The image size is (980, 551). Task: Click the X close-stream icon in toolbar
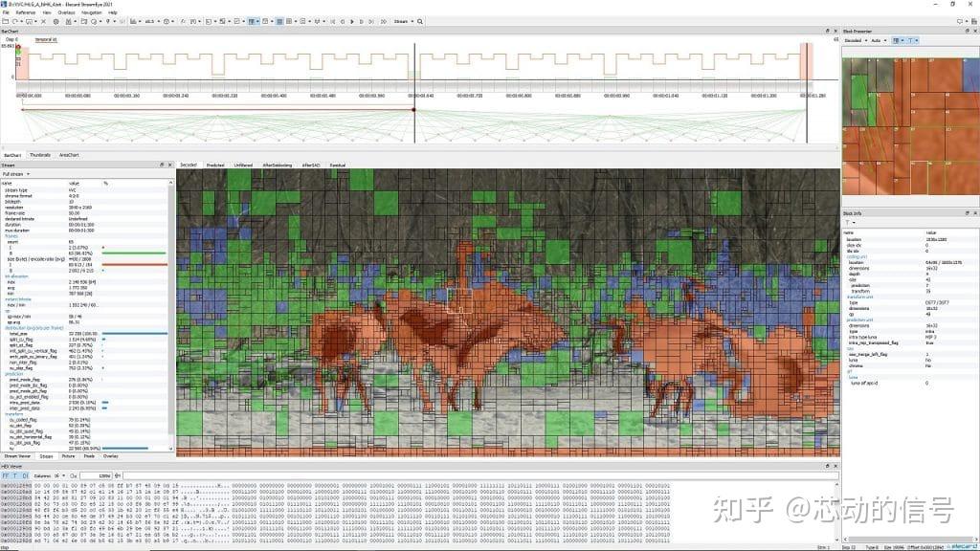click(x=43, y=21)
